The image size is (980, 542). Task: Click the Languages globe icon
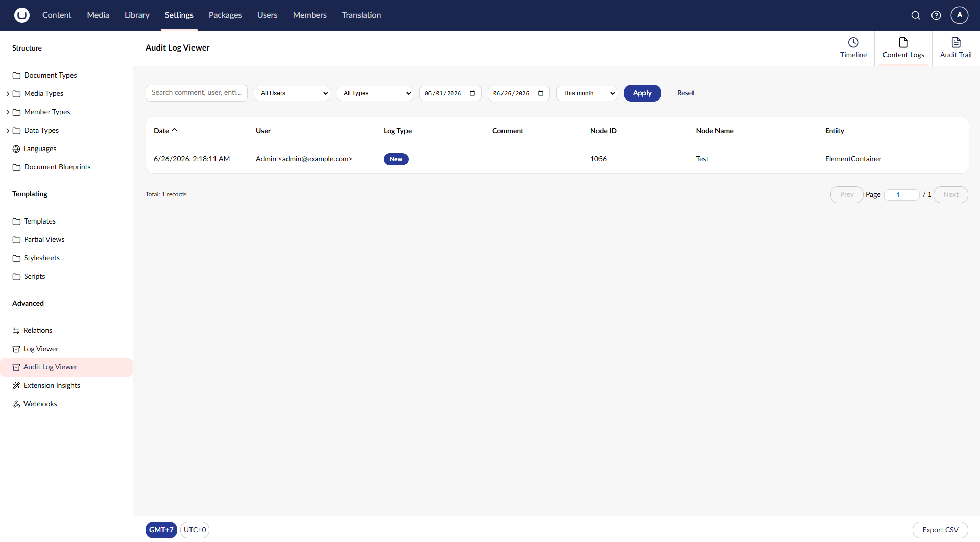tap(16, 149)
